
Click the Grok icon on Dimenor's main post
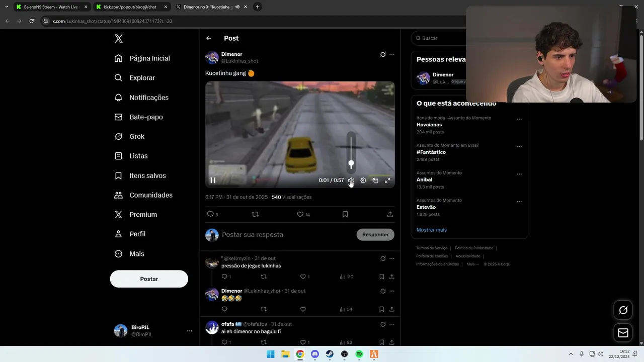[383, 54]
